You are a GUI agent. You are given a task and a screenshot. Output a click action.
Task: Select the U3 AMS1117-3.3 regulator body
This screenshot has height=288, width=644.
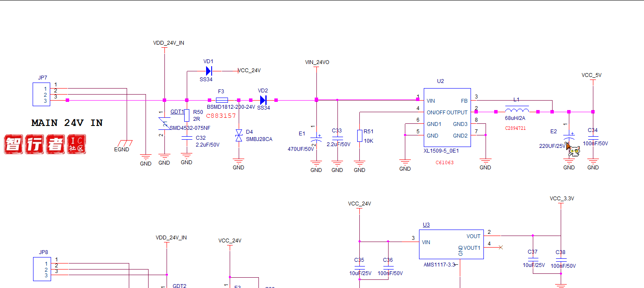pyautogui.click(x=451, y=244)
